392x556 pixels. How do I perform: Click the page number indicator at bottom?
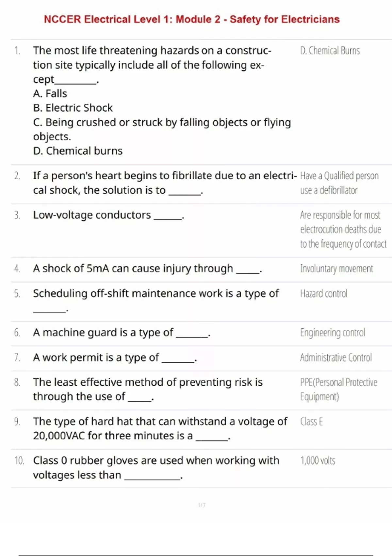click(202, 505)
